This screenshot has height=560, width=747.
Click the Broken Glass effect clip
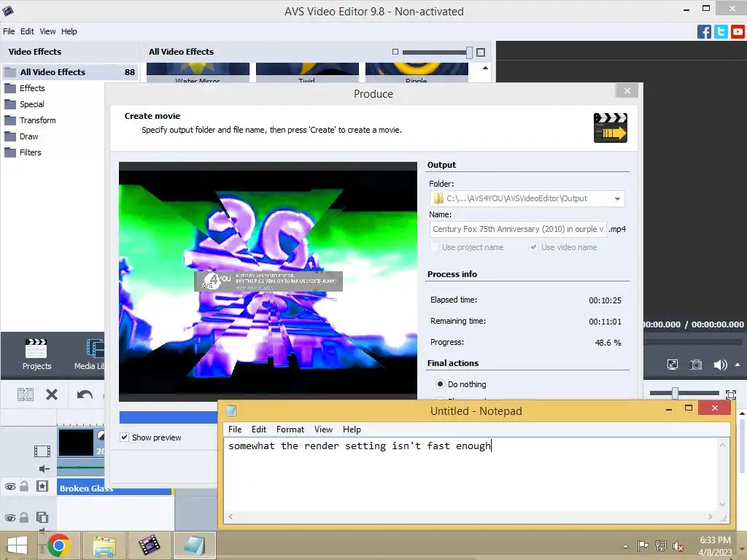(x=115, y=488)
